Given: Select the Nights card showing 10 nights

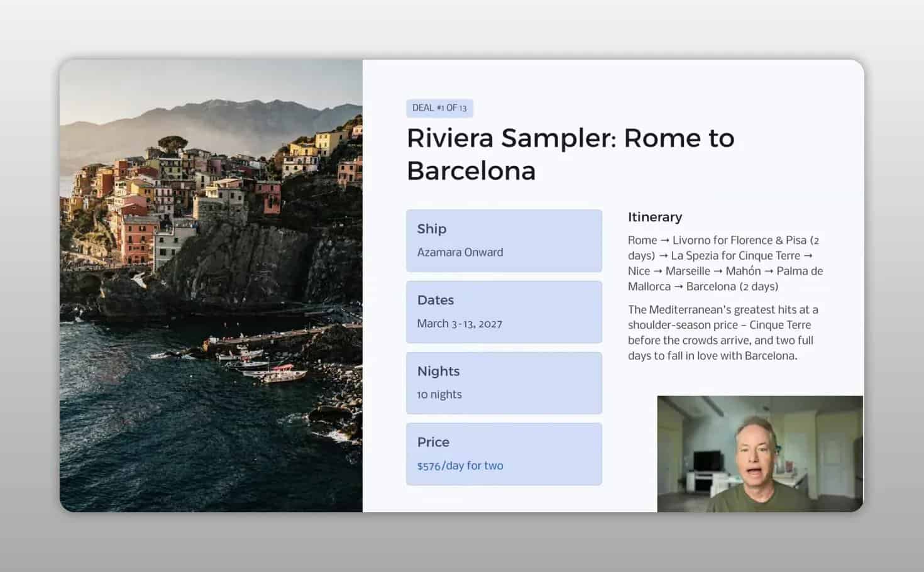Looking at the screenshot, I should 504,383.
